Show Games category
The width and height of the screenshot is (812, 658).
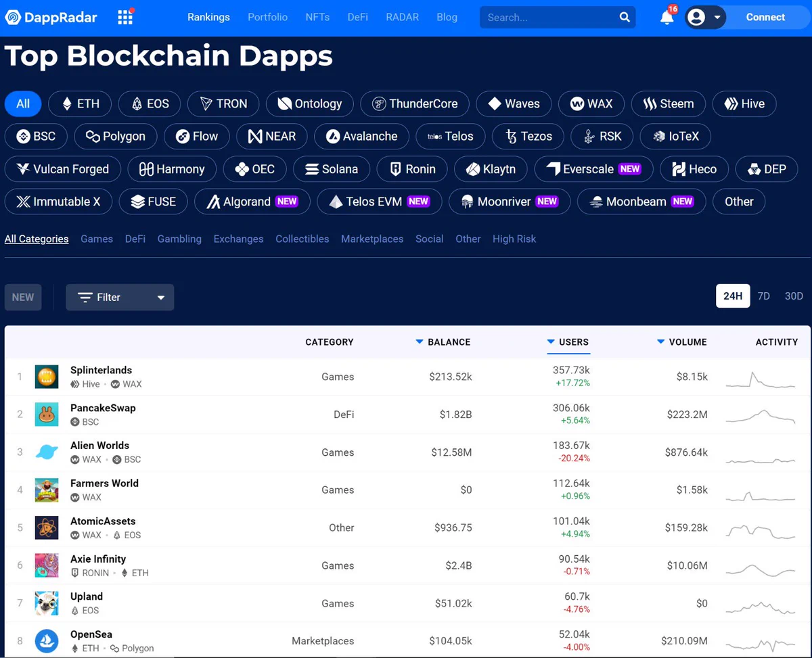(x=97, y=239)
